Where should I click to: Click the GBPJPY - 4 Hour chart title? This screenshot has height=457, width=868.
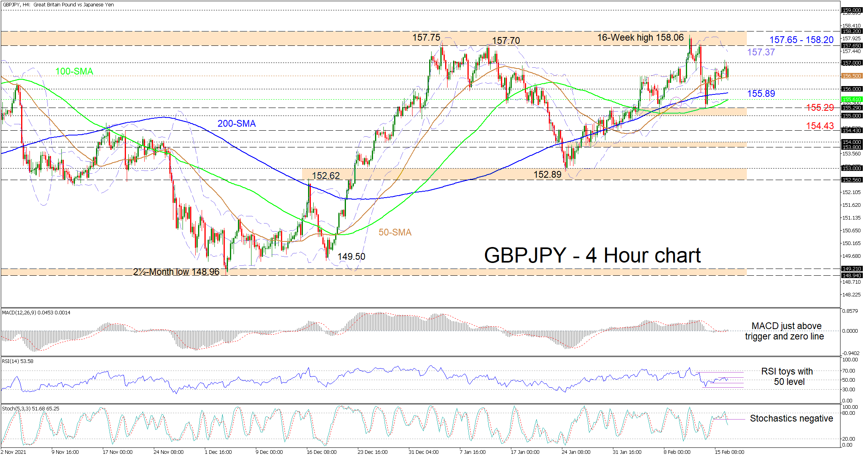tap(592, 255)
